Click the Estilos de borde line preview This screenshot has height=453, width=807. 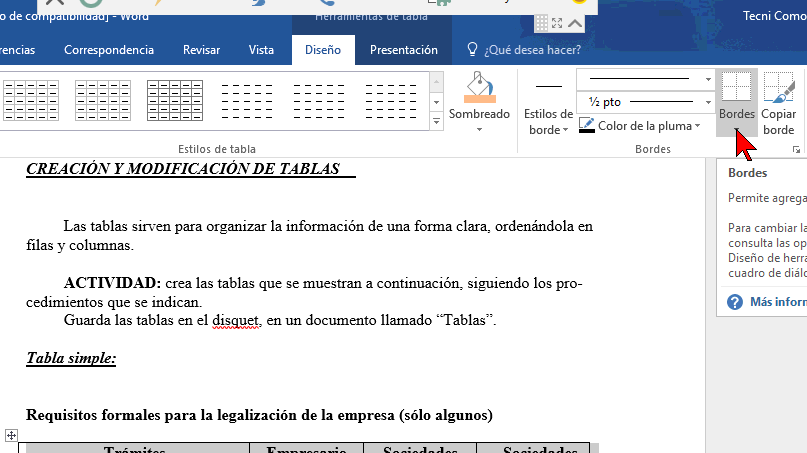click(x=549, y=86)
